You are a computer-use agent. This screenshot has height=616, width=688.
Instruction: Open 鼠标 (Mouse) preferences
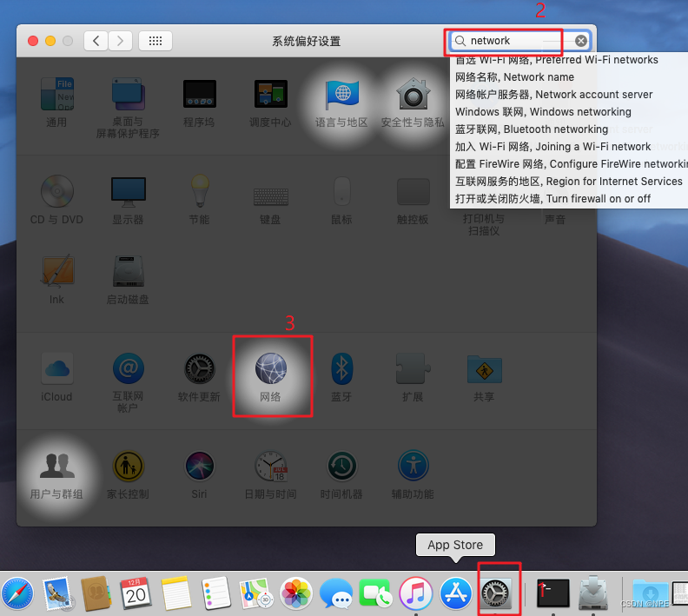click(x=341, y=200)
